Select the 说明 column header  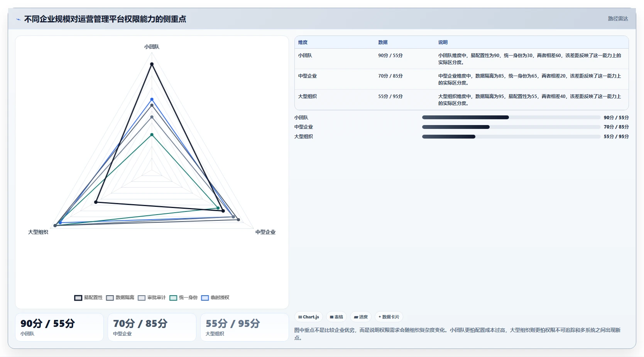click(x=443, y=42)
